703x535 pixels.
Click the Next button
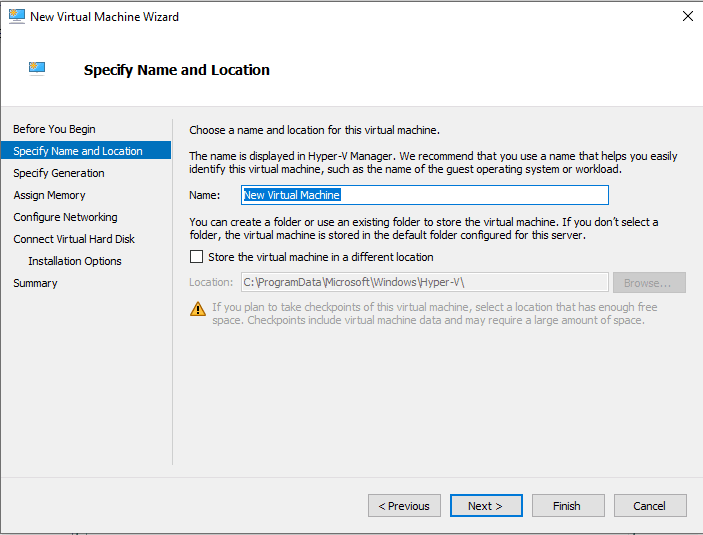[486, 506]
